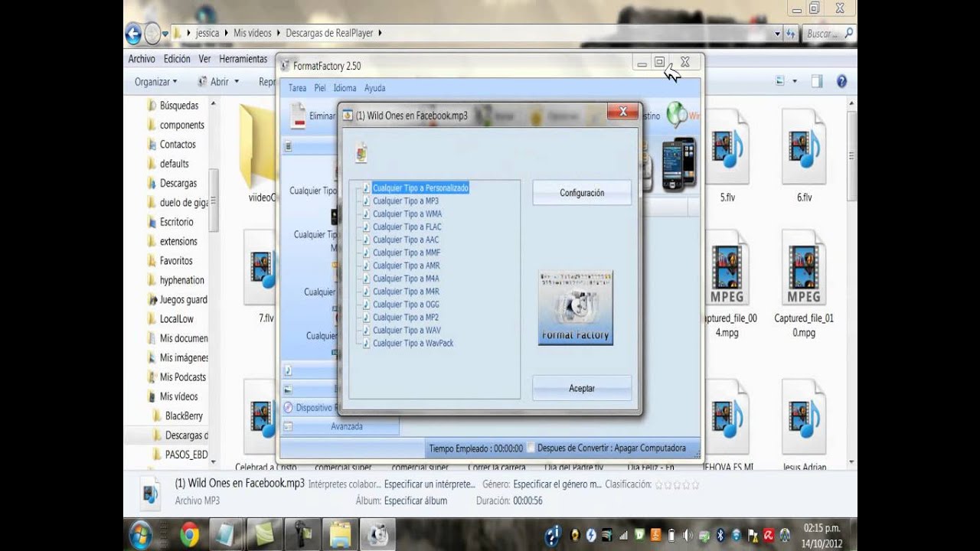980x551 pixels.
Task: Pick Cualquier Tipo a AAC
Action: [x=405, y=240]
